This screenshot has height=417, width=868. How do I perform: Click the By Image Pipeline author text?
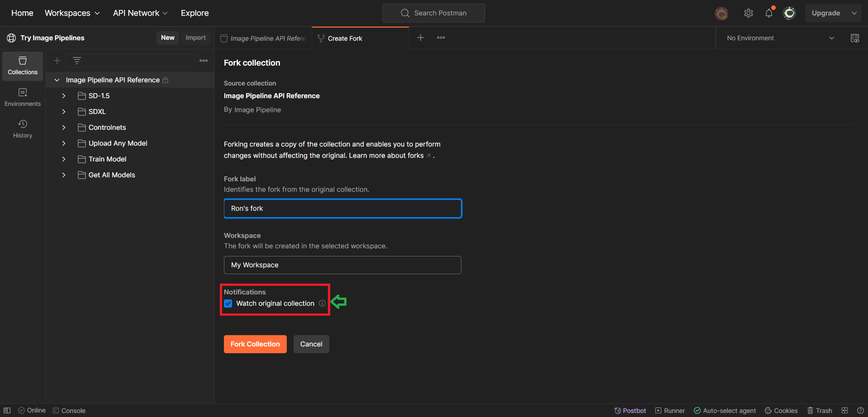(x=252, y=110)
